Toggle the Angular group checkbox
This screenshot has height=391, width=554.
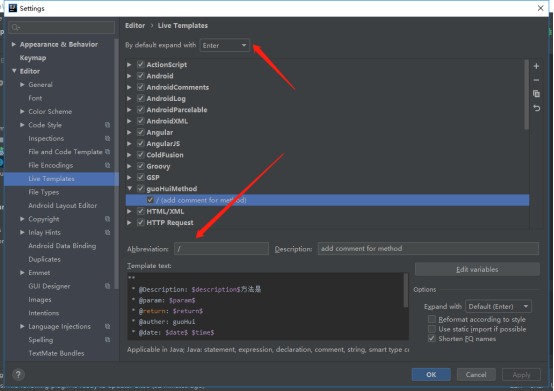[141, 132]
